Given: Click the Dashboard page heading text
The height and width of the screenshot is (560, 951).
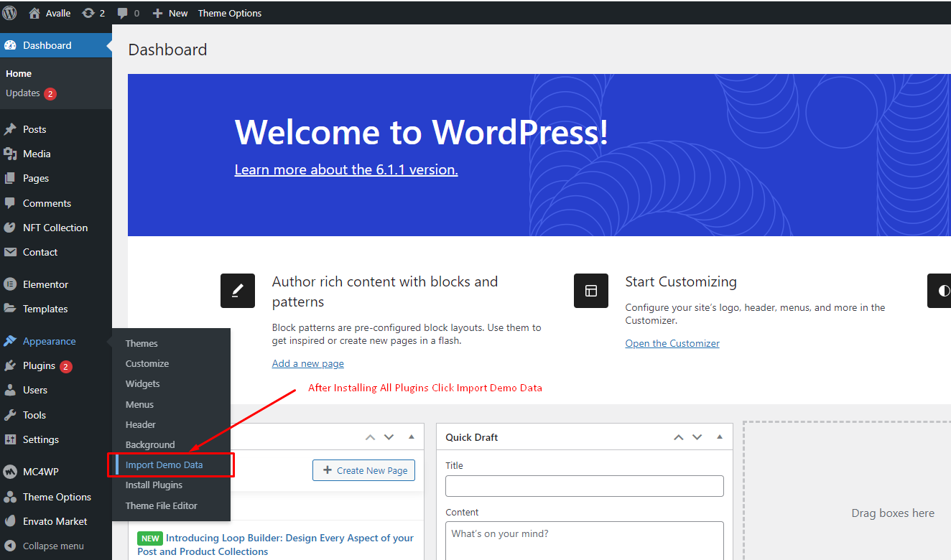Looking at the screenshot, I should [x=167, y=50].
